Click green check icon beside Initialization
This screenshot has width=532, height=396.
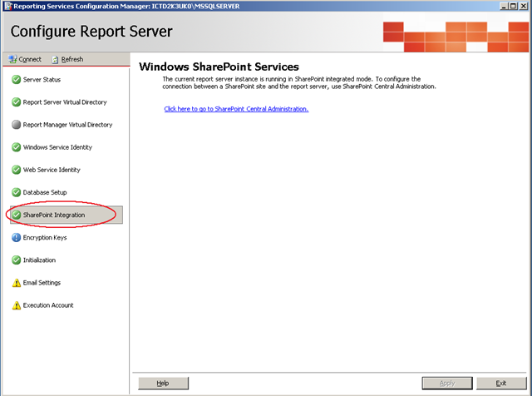[x=16, y=260]
